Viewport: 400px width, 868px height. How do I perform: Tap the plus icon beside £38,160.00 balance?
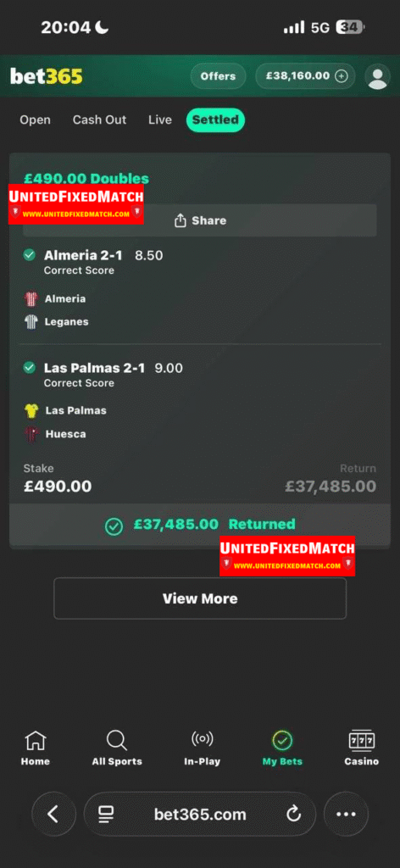tap(342, 76)
